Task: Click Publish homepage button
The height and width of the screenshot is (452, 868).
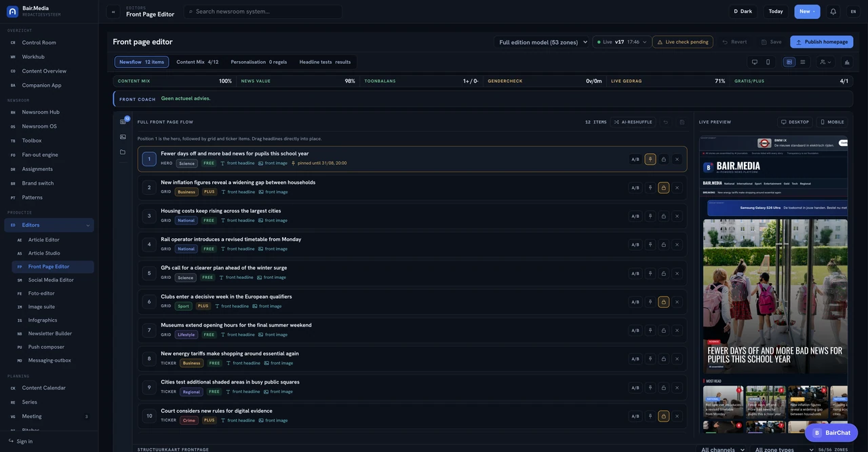Action: click(822, 42)
